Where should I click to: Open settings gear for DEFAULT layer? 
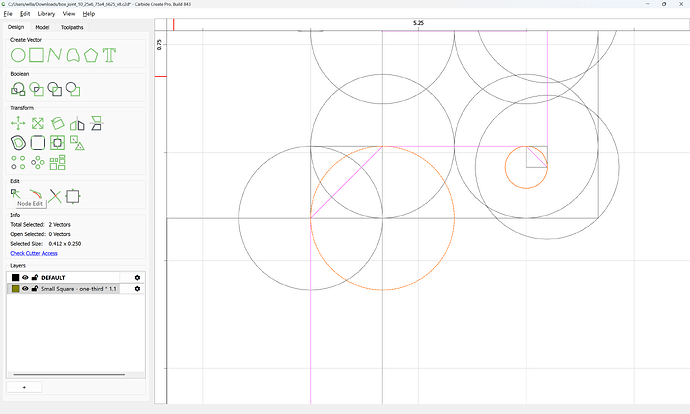(137, 278)
